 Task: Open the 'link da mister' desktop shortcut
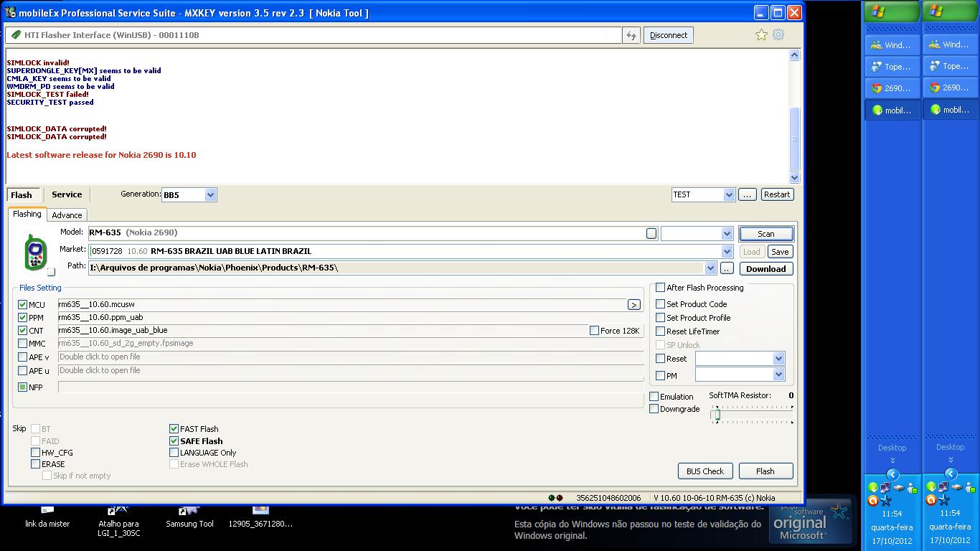tap(47, 517)
